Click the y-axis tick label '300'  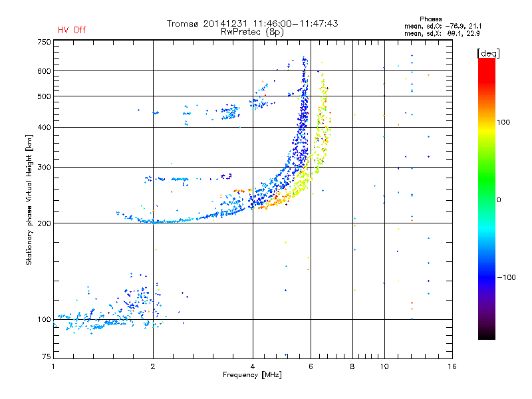point(44,168)
